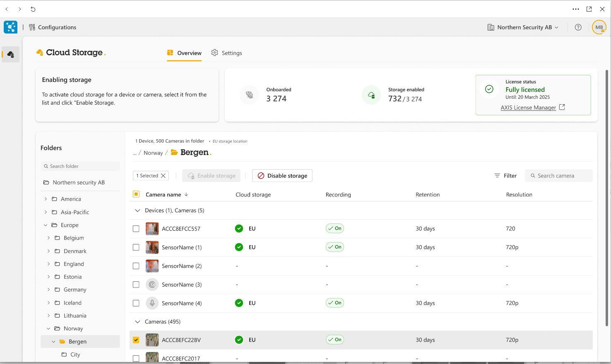Click the Camera name sort arrow

click(186, 194)
